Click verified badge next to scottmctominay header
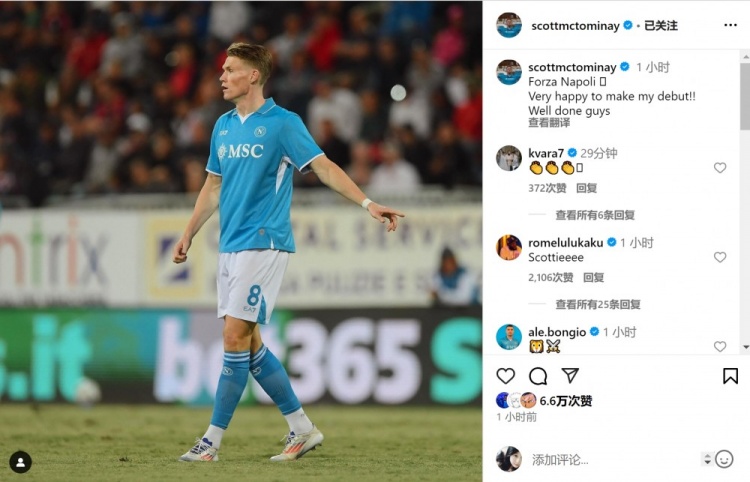Viewport: 750px width, 482px height. [x=628, y=25]
